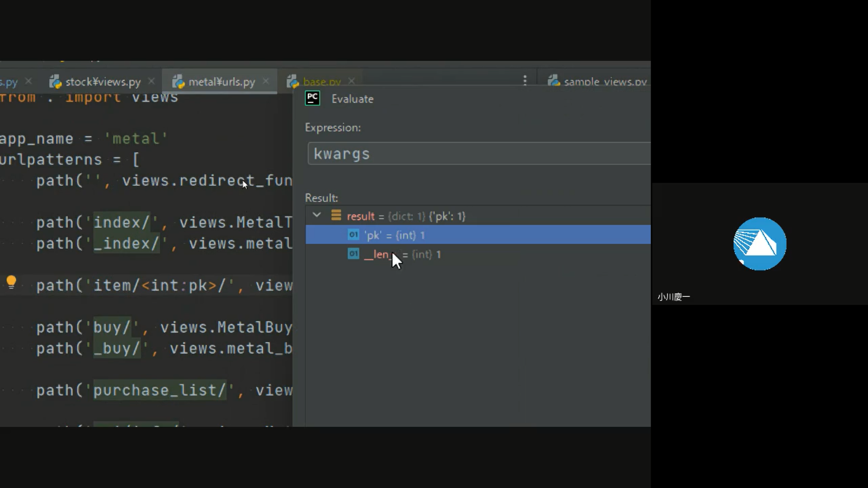Switch to the stock¥views.py tab
Screen dimensions: 868x488
(x=103, y=82)
